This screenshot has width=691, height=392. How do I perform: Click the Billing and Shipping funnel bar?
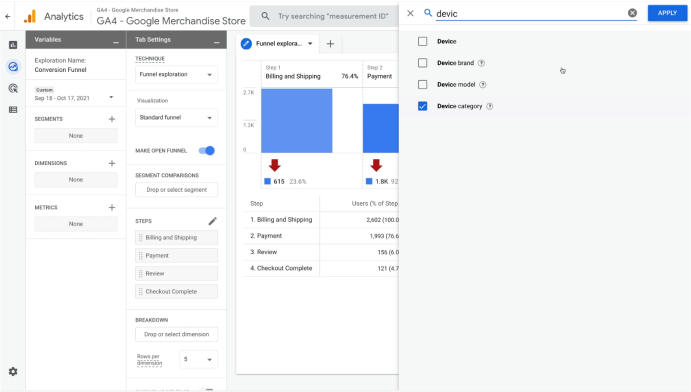pyautogui.click(x=297, y=121)
